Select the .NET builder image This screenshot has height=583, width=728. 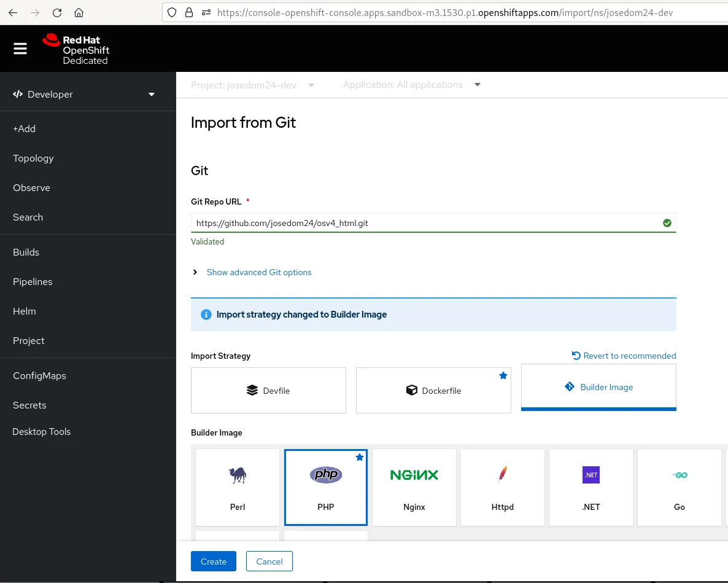(591, 487)
